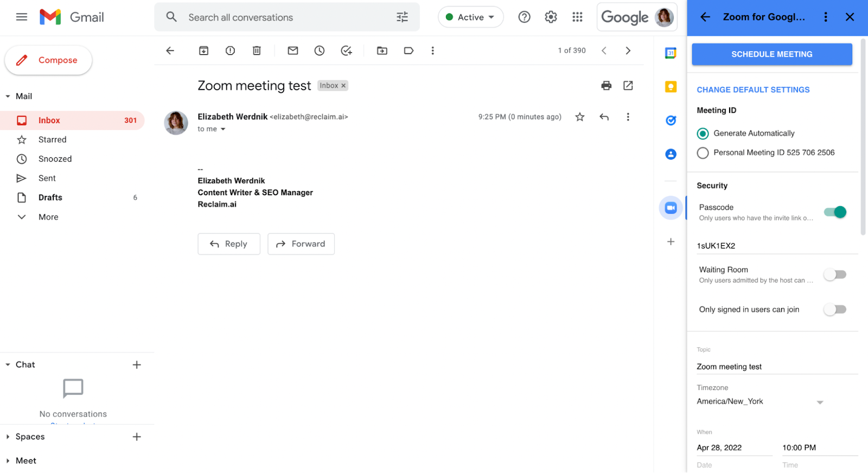
Task: Enable the Waiting Room switch
Action: 835,274
